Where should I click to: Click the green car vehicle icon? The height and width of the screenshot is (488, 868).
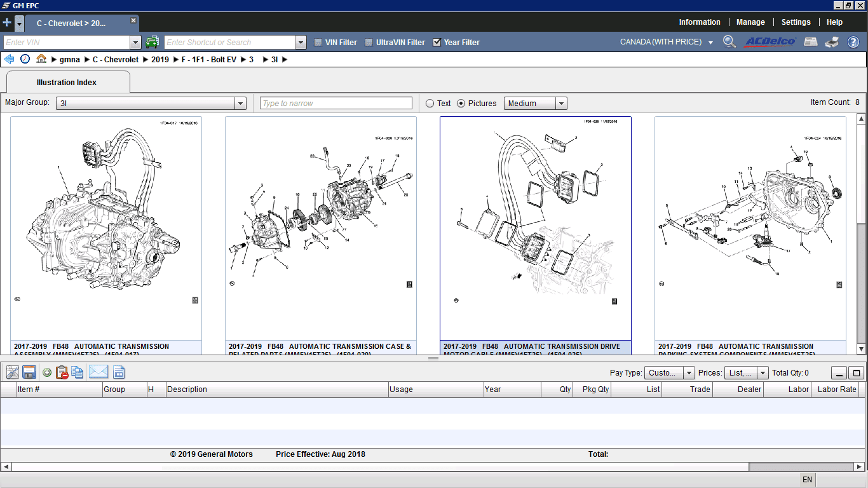(x=153, y=43)
